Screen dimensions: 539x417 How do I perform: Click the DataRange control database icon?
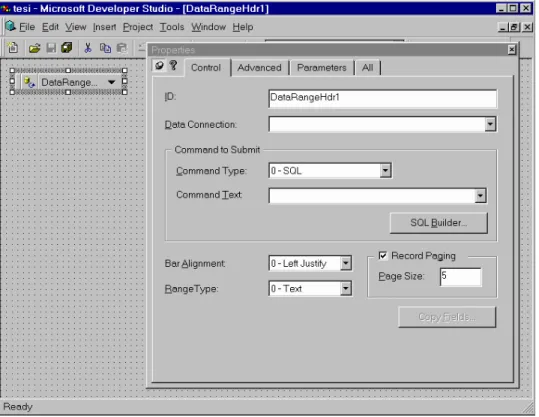[x=30, y=83]
